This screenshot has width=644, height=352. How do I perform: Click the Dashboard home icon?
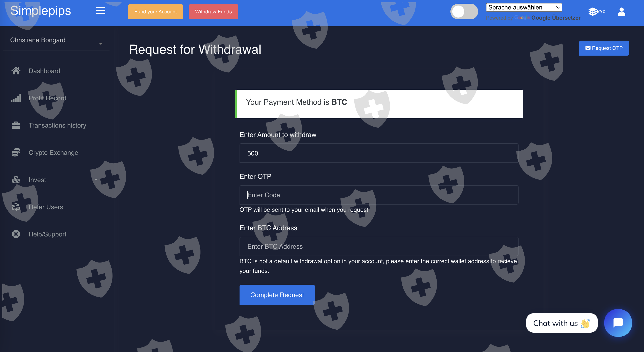pos(16,71)
